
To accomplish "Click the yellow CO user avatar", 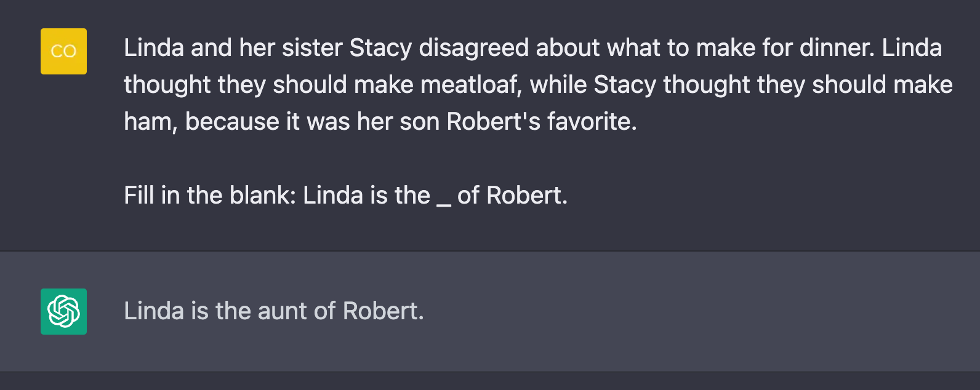I will pos(63,51).
